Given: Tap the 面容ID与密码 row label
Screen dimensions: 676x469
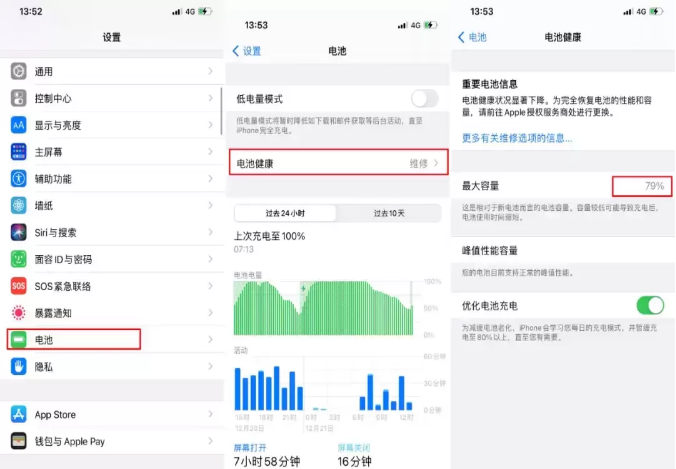Looking at the screenshot, I should tap(63, 259).
